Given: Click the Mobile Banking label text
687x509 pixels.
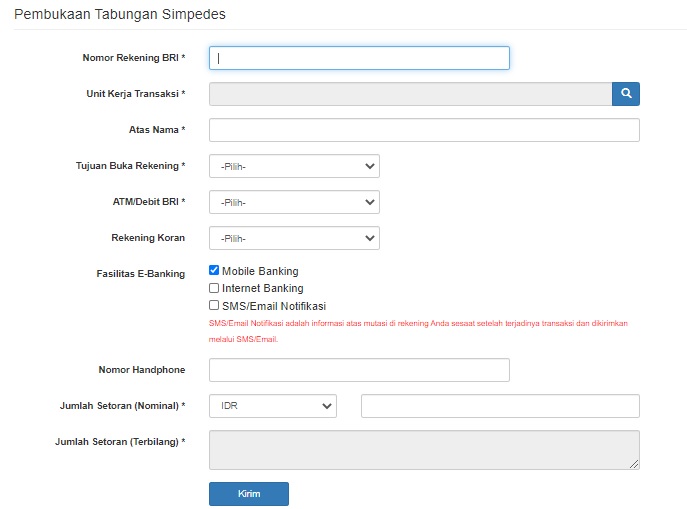Looking at the screenshot, I should point(260,271).
